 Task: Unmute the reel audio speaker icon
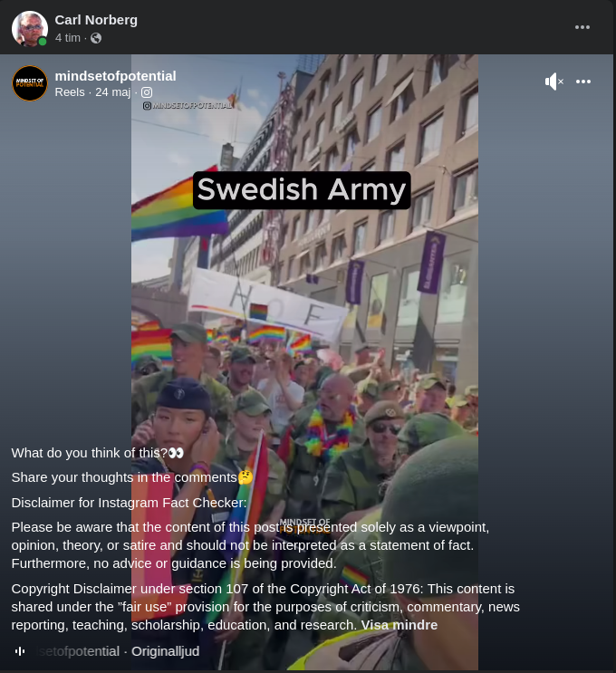pyautogui.click(x=553, y=82)
